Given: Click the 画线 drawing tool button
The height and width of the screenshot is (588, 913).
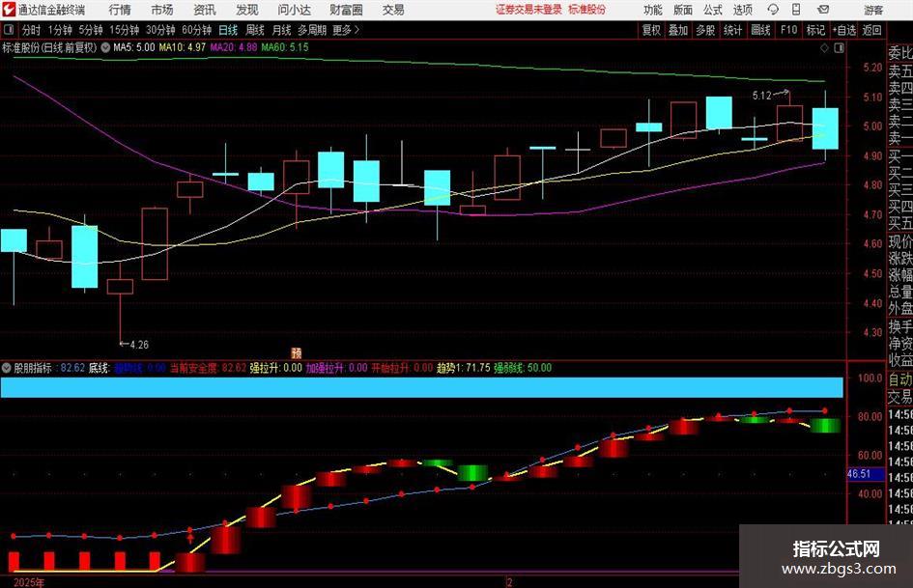Looking at the screenshot, I should click(x=760, y=30).
